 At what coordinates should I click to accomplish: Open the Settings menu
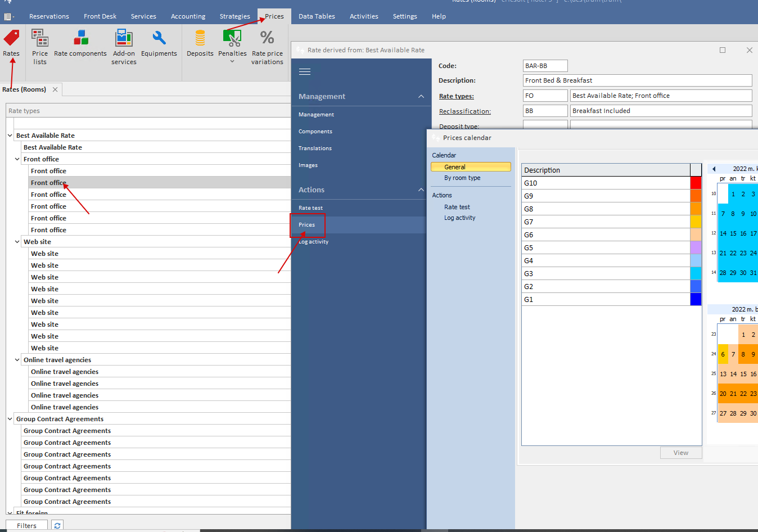point(405,16)
